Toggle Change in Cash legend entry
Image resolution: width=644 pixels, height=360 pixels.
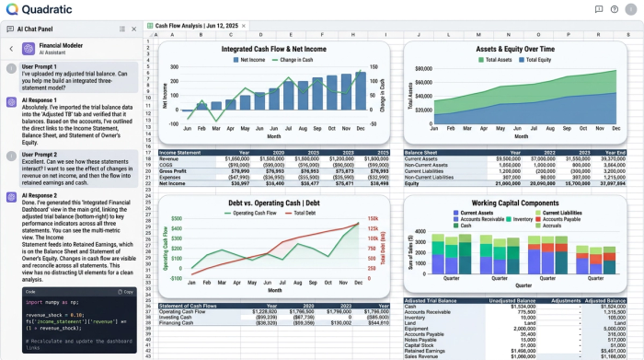pos(293,60)
